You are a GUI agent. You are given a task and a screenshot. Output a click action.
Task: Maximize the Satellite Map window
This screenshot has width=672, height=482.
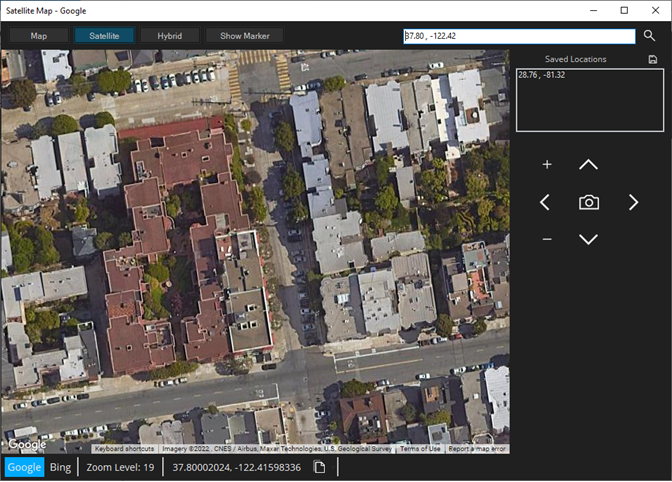point(624,10)
